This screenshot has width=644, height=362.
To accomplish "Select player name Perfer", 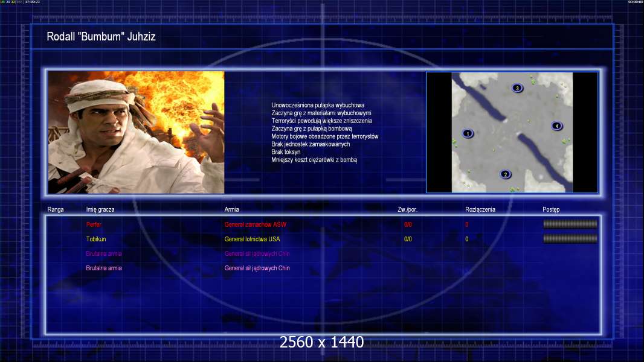I will coord(94,224).
